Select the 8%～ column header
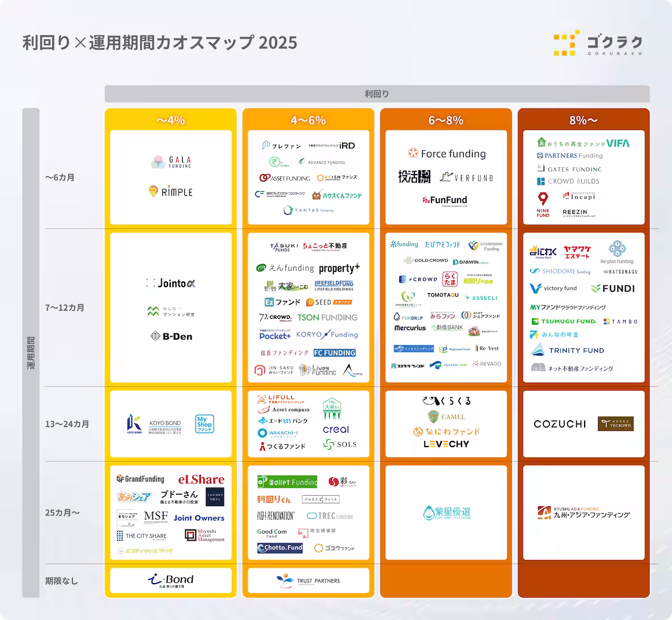 (x=584, y=120)
